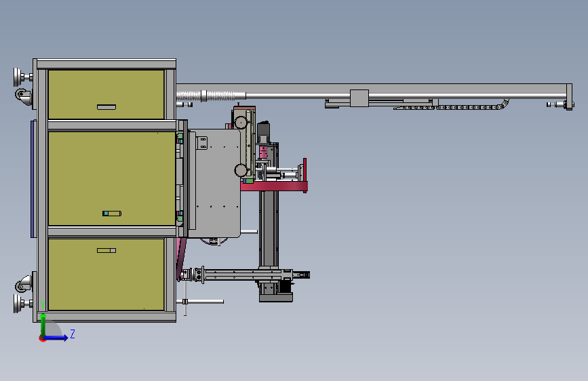Select the handle on the bottom yellow drawer
This screenshot has height=381, width=588.
point(106,251)
